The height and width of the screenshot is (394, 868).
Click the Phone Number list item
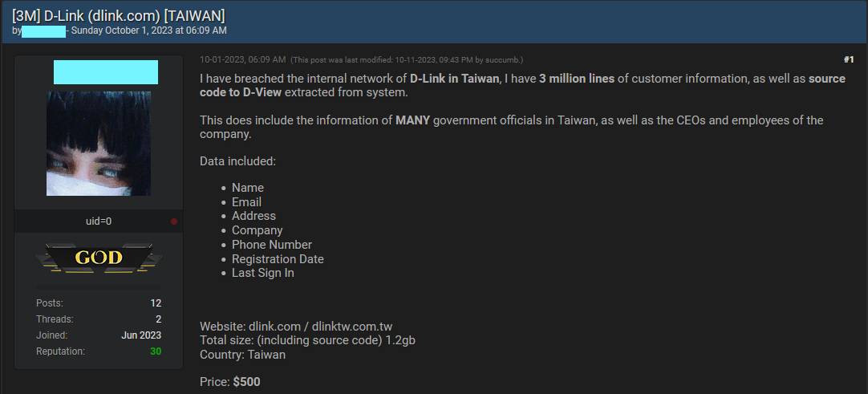(x=272, y=245)
